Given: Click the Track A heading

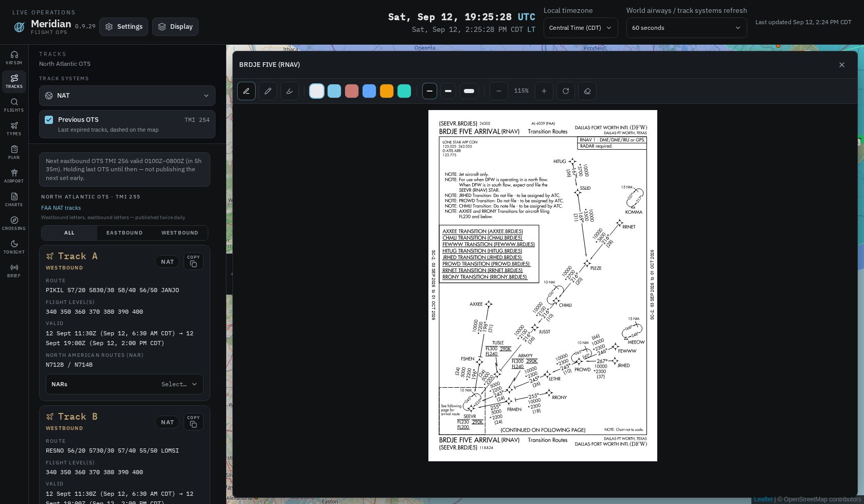Looking at the screenshot, I should (78, 256).
